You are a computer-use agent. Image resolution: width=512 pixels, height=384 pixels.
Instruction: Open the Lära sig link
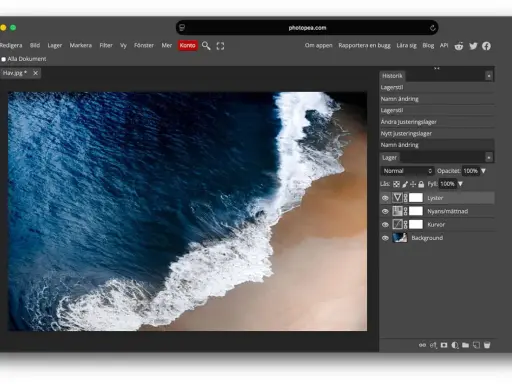[406, 45]
